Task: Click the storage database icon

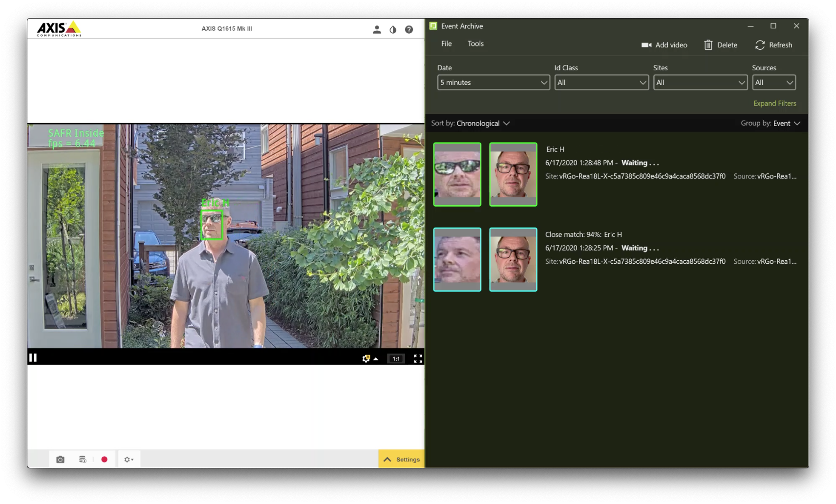Action: point(83,459)
